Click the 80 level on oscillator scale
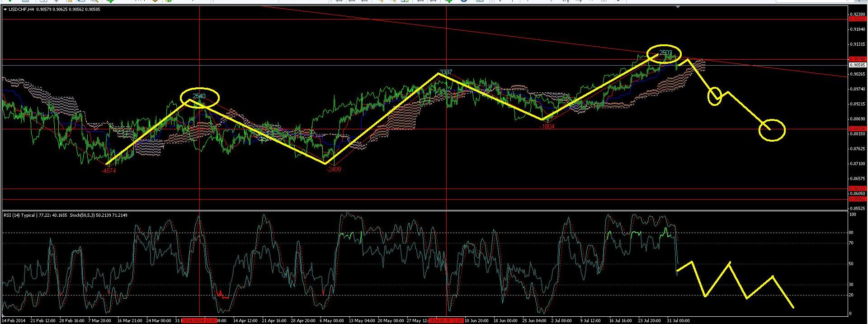The width and height of the screenshot is (868, 324). 852,233
